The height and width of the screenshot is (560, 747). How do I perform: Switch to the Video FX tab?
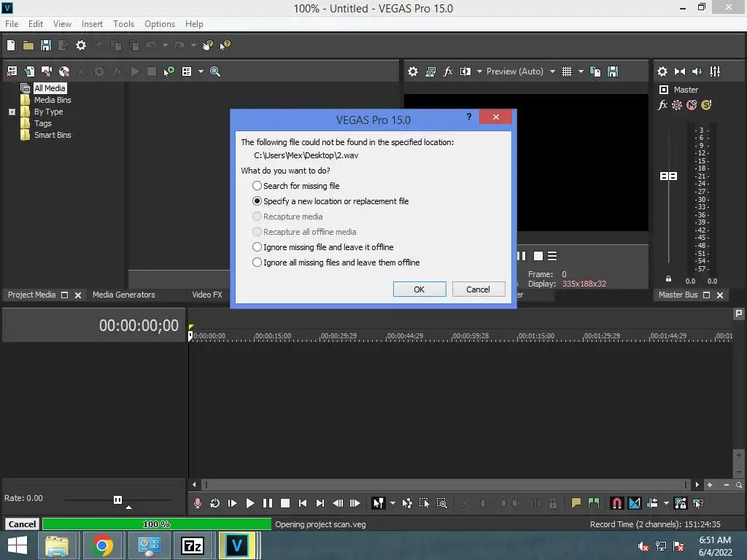(x=206, y=295)
